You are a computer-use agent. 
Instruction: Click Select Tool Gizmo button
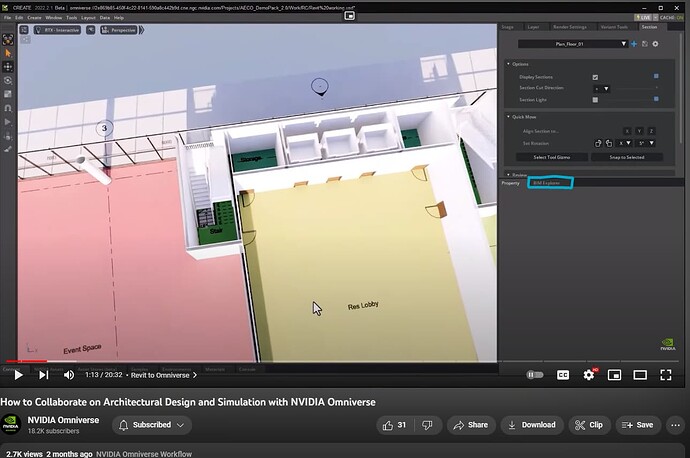(552, 157)
